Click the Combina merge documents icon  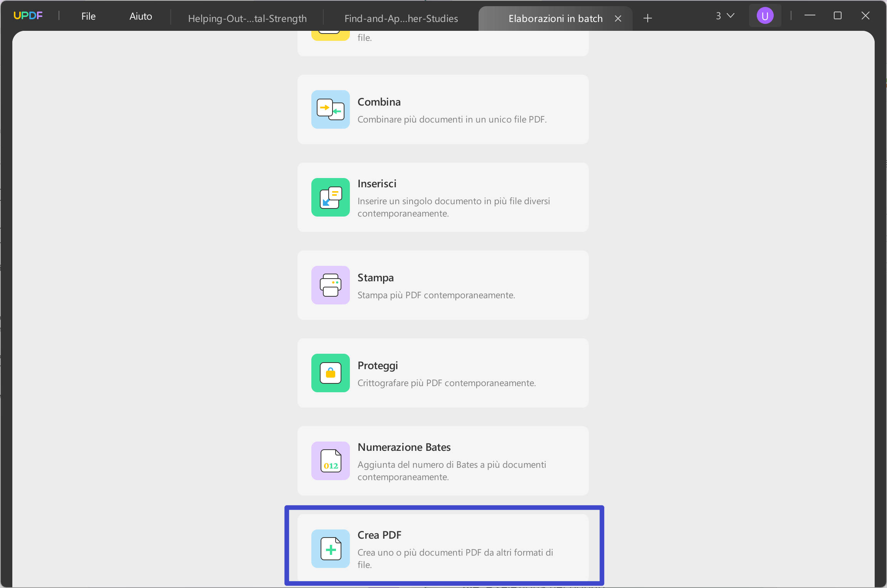pyautogui.click(x=330, y=109)
